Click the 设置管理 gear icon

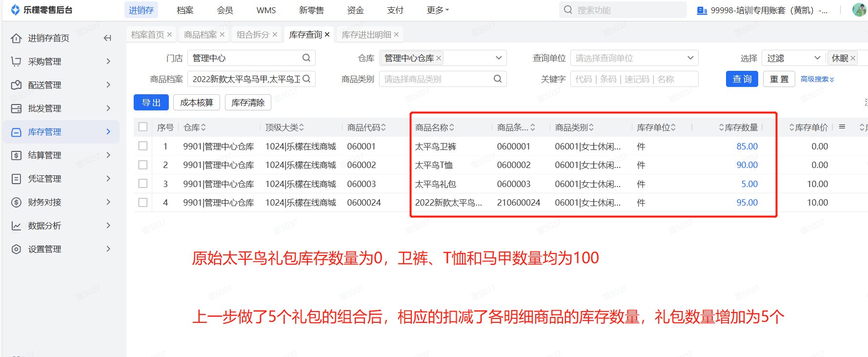(x=16, y=249)
